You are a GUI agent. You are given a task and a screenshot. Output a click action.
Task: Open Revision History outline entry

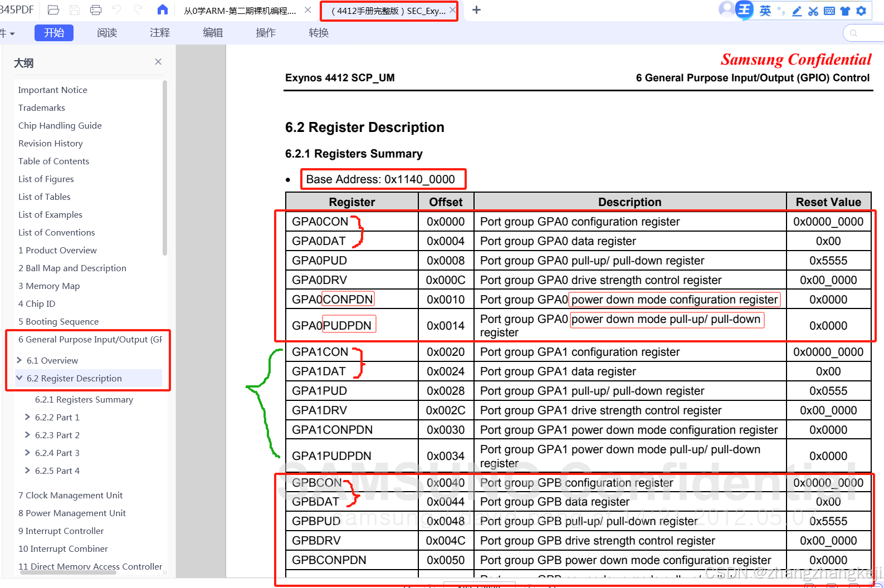[x=51, y=143]
